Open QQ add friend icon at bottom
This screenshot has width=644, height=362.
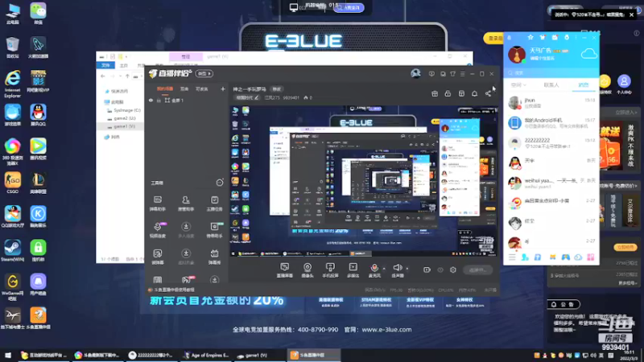pos(525,257)
